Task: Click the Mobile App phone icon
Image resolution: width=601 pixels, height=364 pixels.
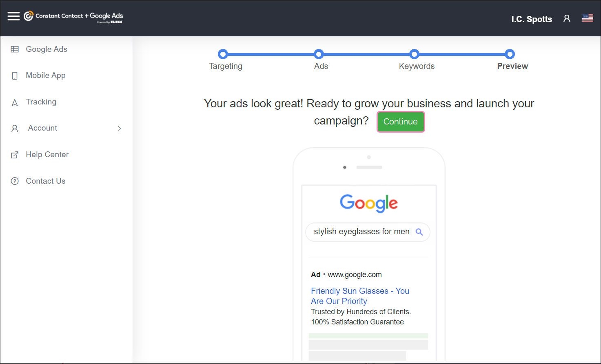Action: click(x=15, y=75)
